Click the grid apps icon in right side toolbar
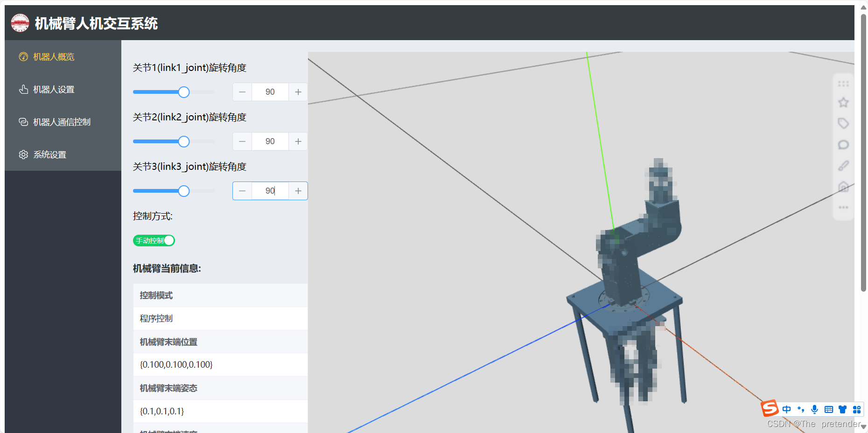Image resolution: width=868 pixels, height=433 pixels. (x=843, y=84)
